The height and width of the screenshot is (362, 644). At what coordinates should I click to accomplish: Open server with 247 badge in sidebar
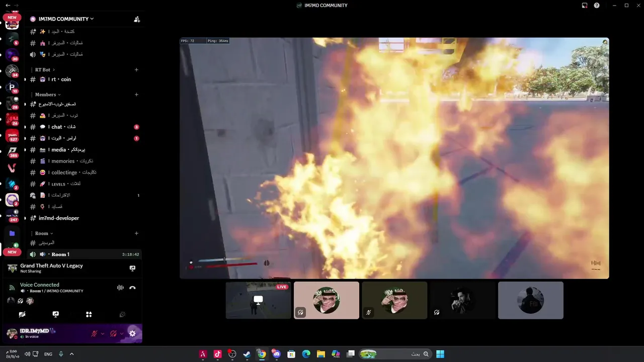pyautogui.click(x=12, y=216)
